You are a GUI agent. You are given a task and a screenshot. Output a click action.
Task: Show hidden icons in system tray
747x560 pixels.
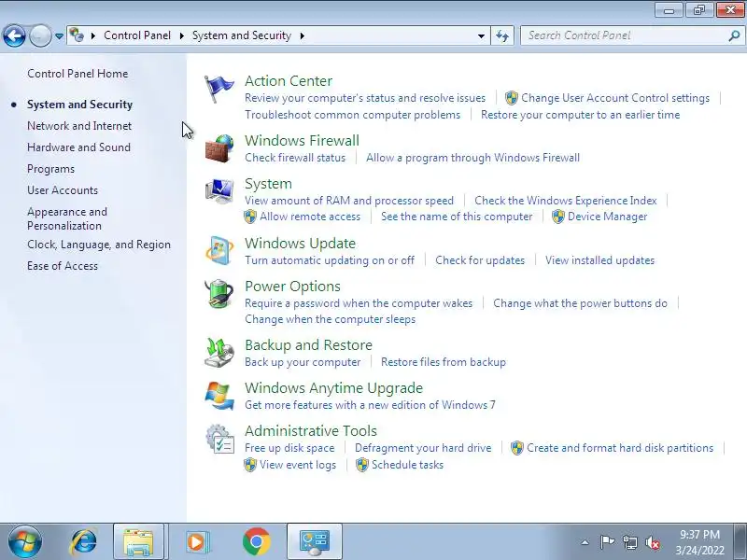coord(585,542)
